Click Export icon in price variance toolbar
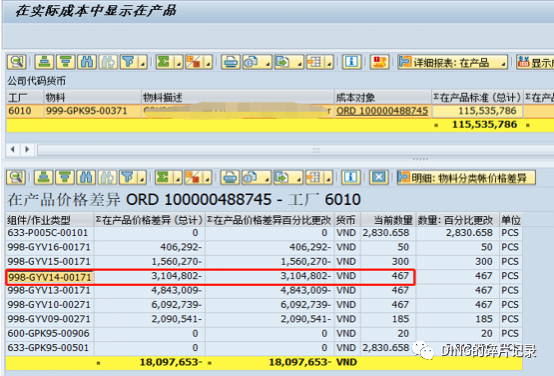Screen dimensions: 554x376 pos(283,177)
